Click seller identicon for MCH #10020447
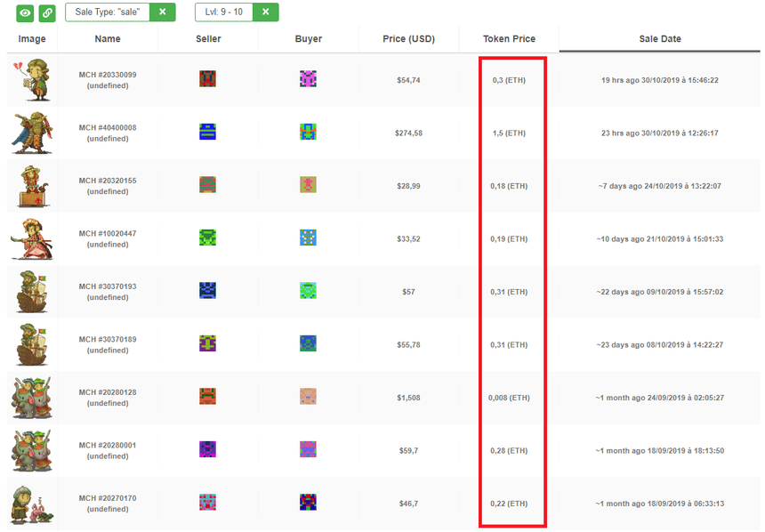This screenshot has height=532, width=765. 208,238
